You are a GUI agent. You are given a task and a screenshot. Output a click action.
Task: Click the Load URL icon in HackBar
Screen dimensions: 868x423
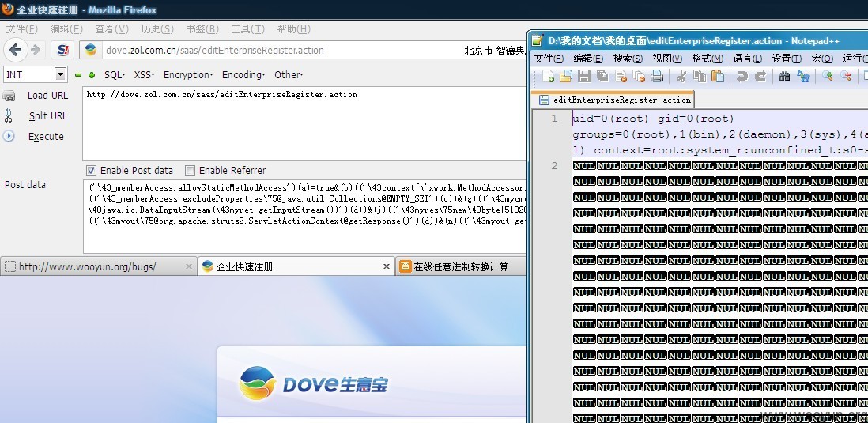click(9, 96)
